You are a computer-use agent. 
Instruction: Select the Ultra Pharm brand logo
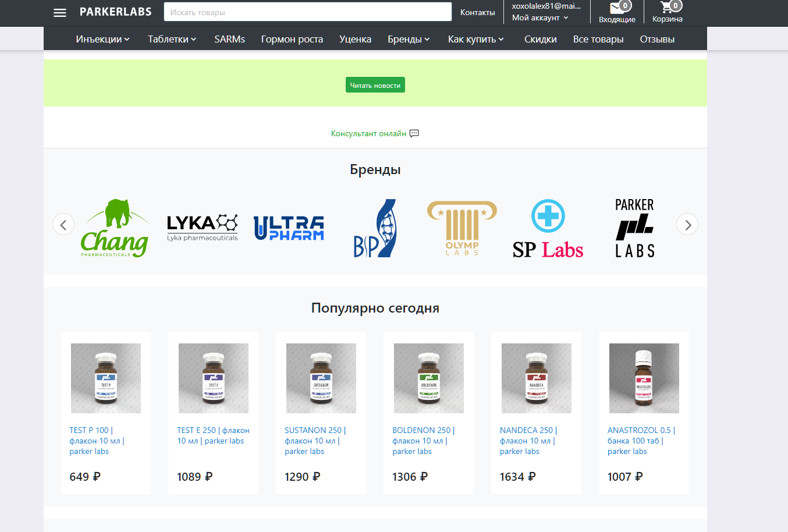[x=289, y=228]
